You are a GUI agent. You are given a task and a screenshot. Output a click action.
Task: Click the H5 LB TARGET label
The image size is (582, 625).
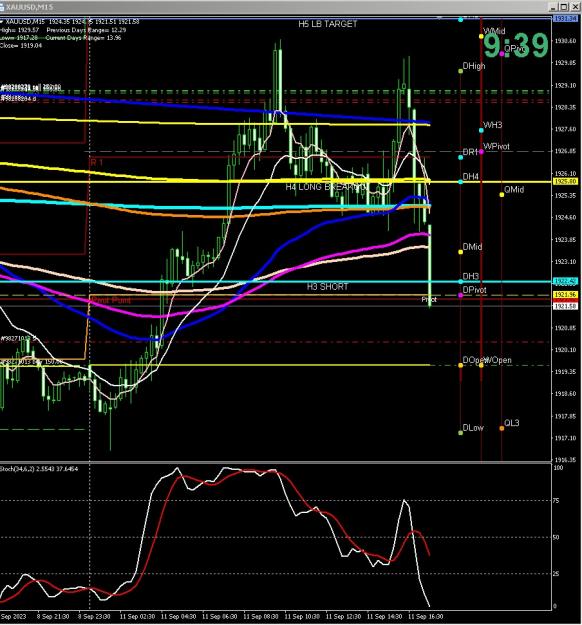328,24
